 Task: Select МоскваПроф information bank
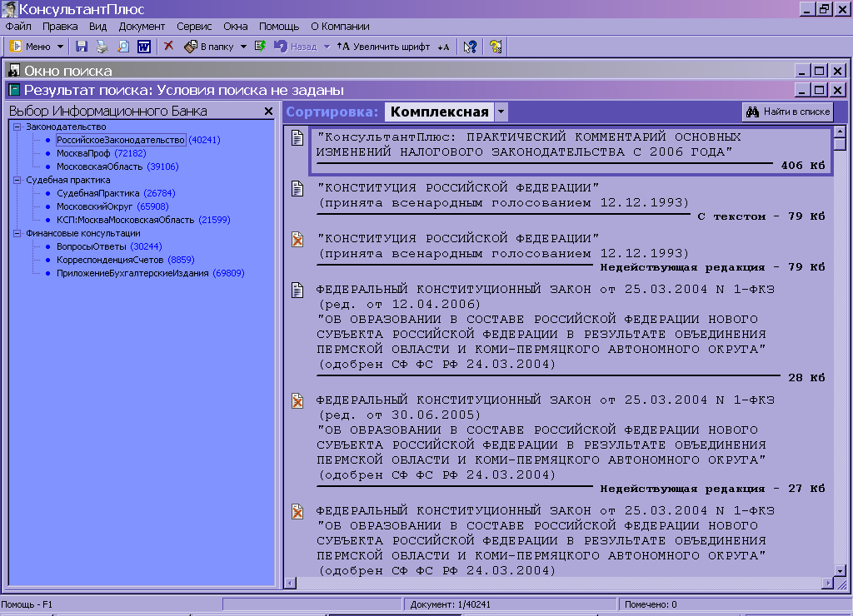click(84, 153)
